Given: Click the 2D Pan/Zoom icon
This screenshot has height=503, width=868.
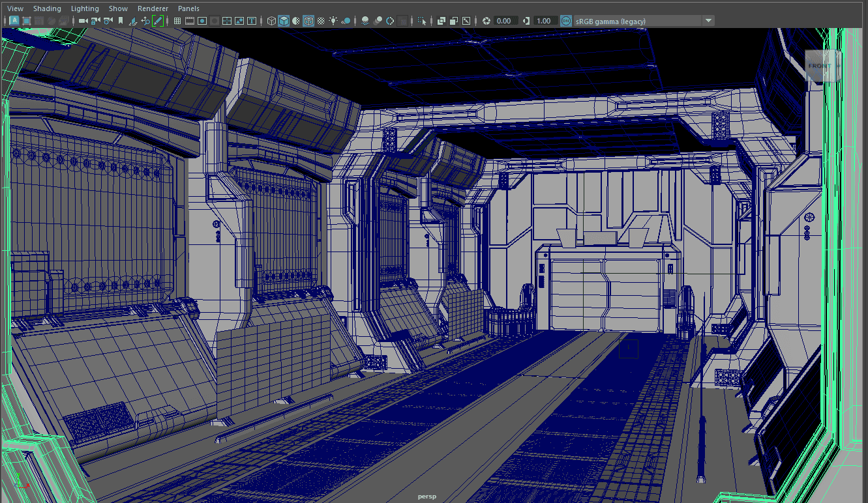Looking at the screenshot, I should [x=145, y=21].
